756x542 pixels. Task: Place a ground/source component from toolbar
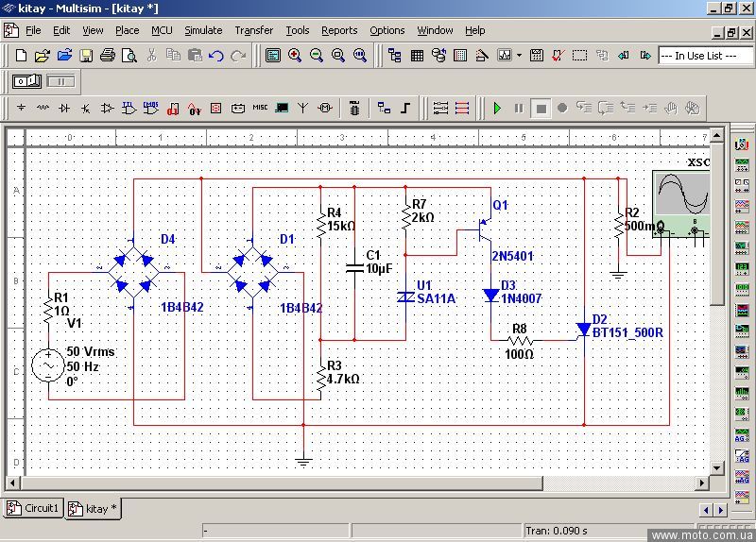(x=21, y=109)
